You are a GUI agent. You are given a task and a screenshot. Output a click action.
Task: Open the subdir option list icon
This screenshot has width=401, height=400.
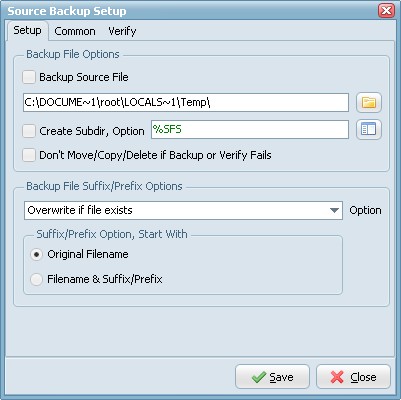point(369,129)
